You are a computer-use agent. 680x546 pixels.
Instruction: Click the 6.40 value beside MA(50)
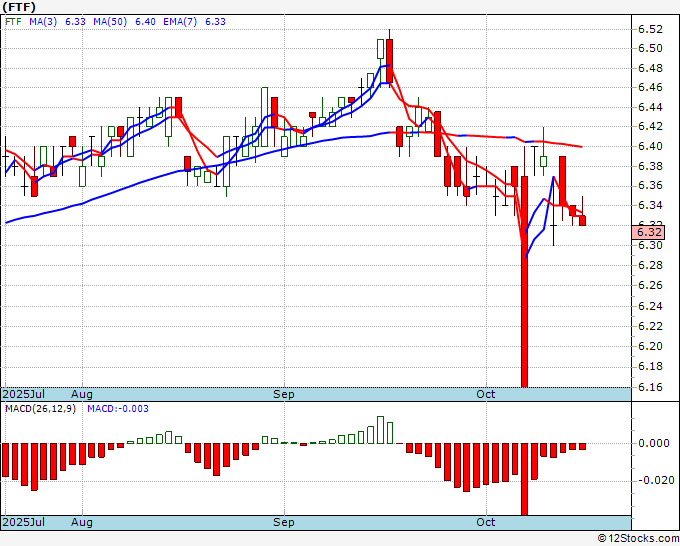(145, 22)
